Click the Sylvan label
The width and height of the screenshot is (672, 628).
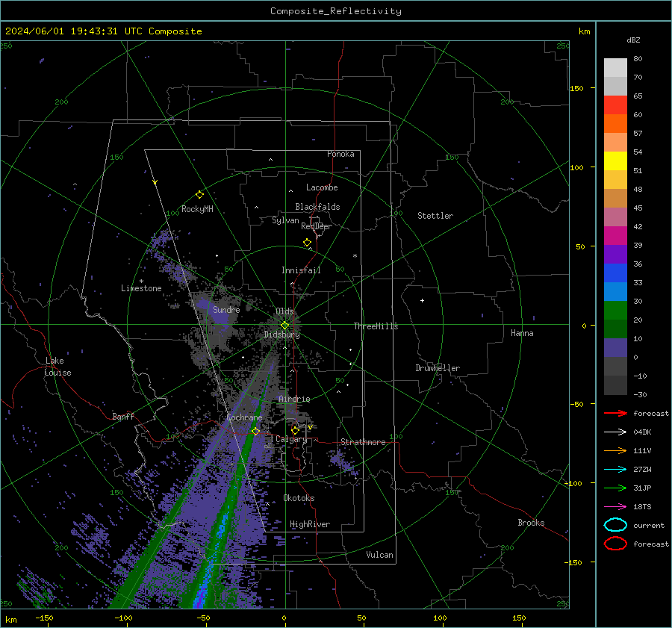[285, 220]
